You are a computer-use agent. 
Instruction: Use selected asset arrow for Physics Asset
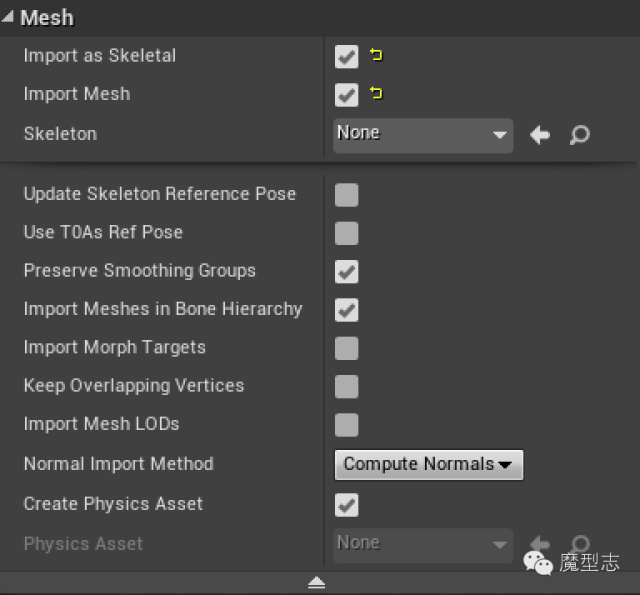(540, 544)
